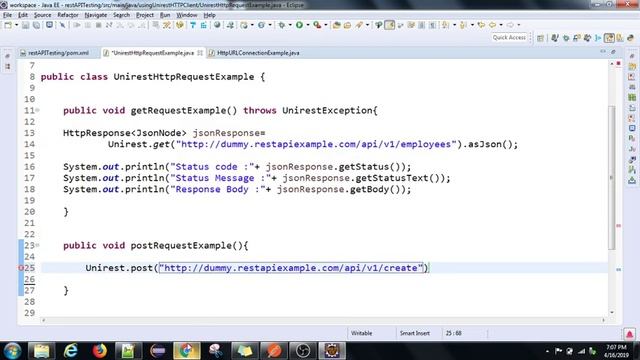The height and width of the screenshot is (360, 640).
Task: Open Firefox from the taskbar
Action: [99, 351]
